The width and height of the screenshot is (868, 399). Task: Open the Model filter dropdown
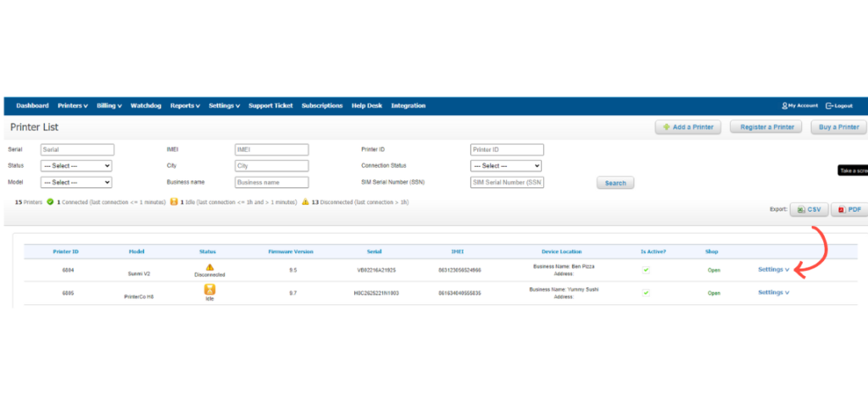[76, 182]
